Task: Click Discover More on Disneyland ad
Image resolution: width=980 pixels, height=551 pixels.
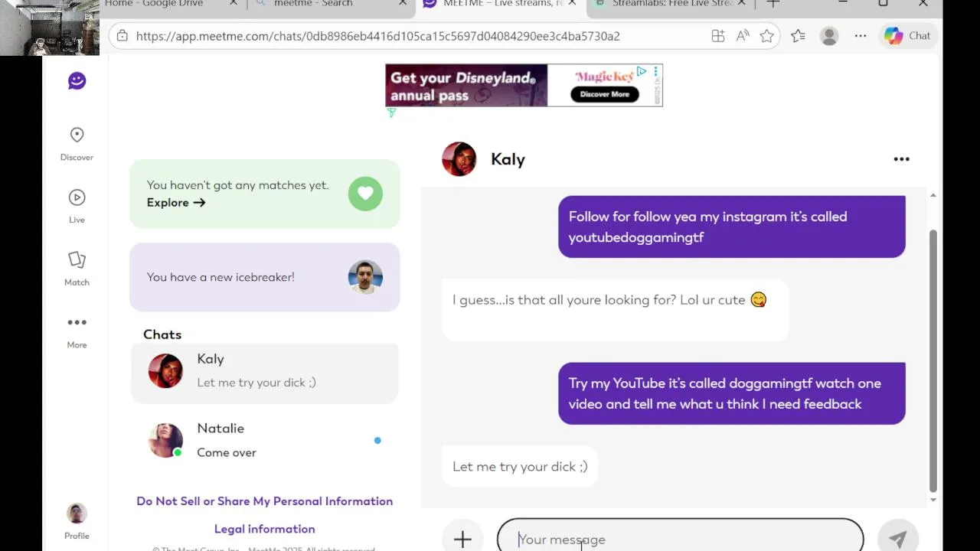Action: 604,94
